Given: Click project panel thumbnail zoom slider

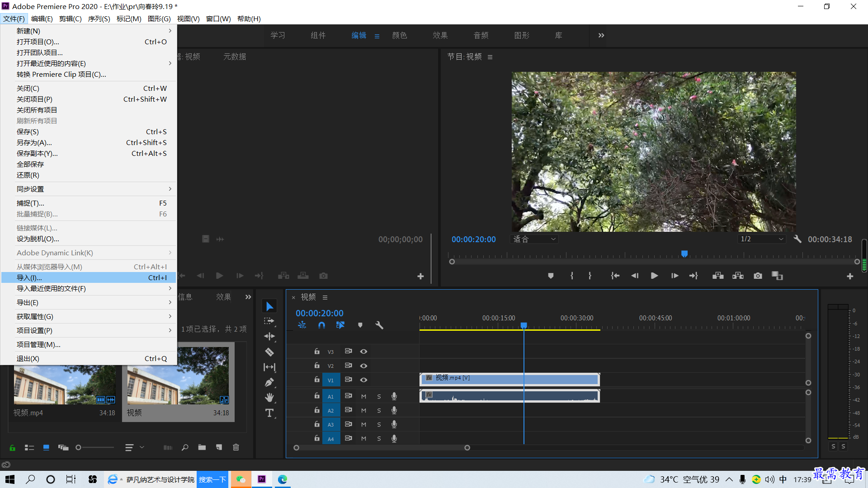Looking at the screenshot, I should click(95, 447).
